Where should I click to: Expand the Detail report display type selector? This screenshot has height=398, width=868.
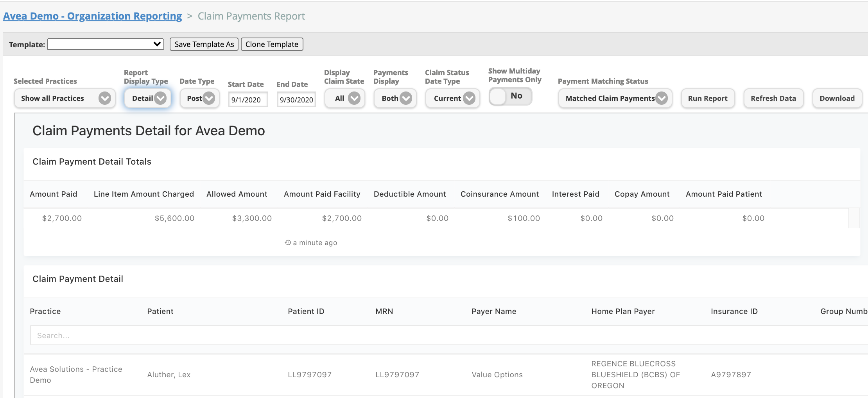click(x=147, y=98)
